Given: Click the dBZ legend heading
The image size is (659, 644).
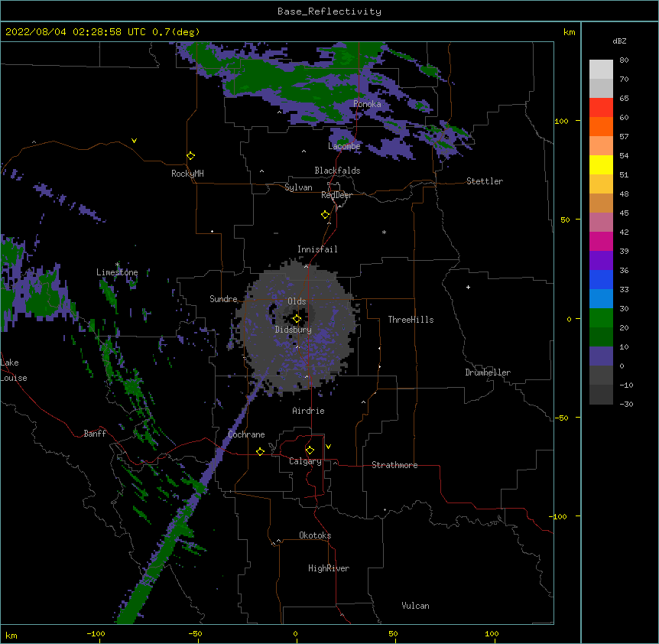Looking at the screenshot, I should 619,41.
